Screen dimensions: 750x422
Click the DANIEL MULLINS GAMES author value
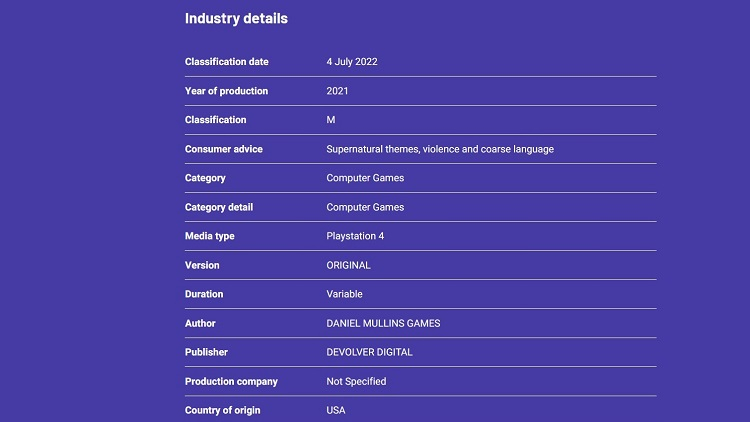tap(383, 323)
